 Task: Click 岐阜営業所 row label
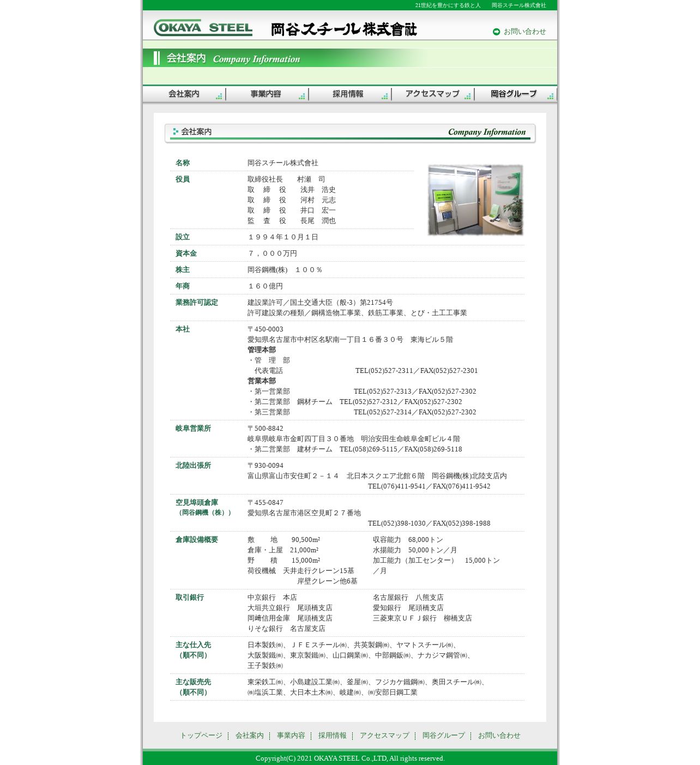point(193,429)
